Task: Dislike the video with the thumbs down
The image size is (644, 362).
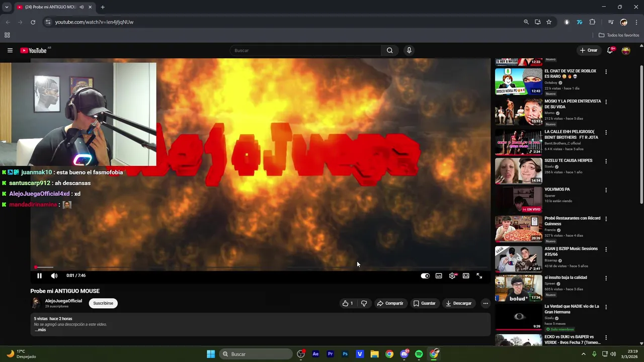Action: click(x=364, y=303)
